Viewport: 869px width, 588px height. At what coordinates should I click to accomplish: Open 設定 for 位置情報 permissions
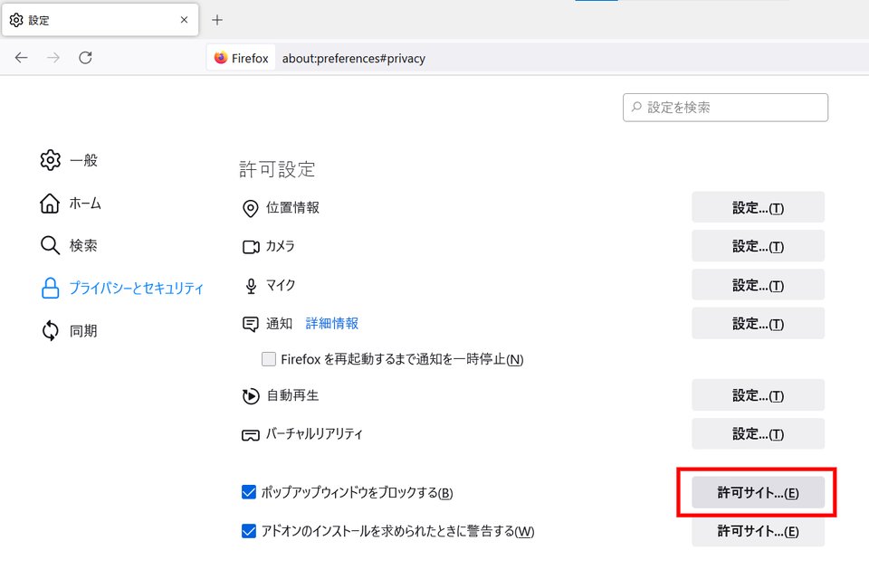click(758, 208)
